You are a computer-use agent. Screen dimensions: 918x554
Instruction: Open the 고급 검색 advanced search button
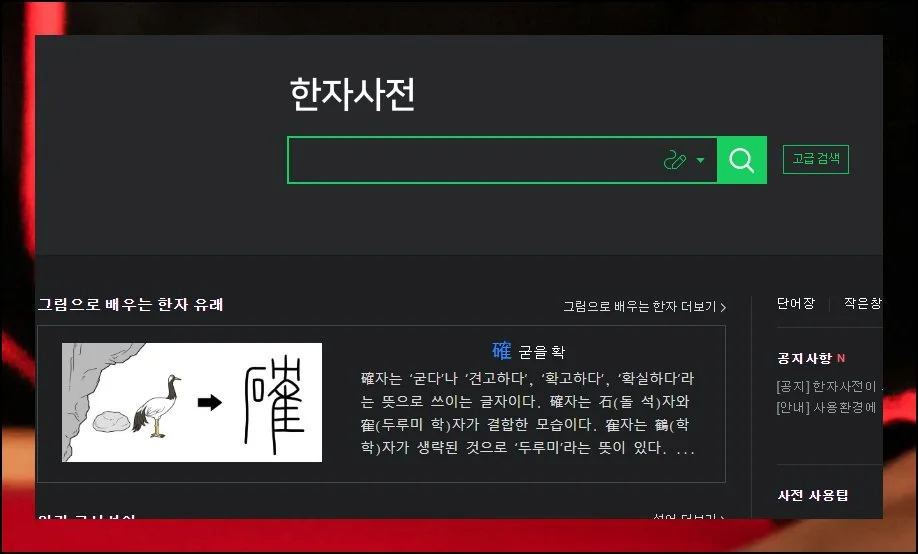(x=816, y=159)
